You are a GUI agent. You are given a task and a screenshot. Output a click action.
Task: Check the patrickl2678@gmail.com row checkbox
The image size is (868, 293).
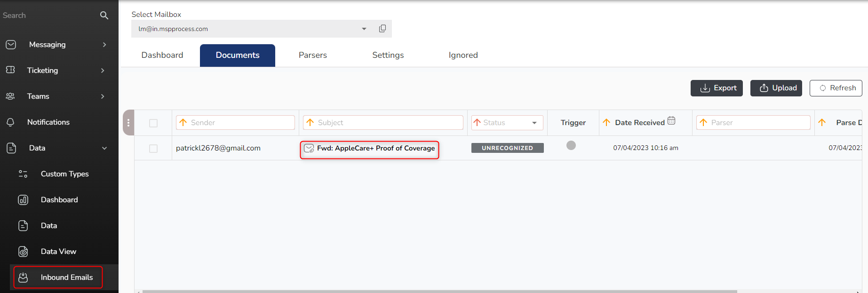(x=153, y=149)
